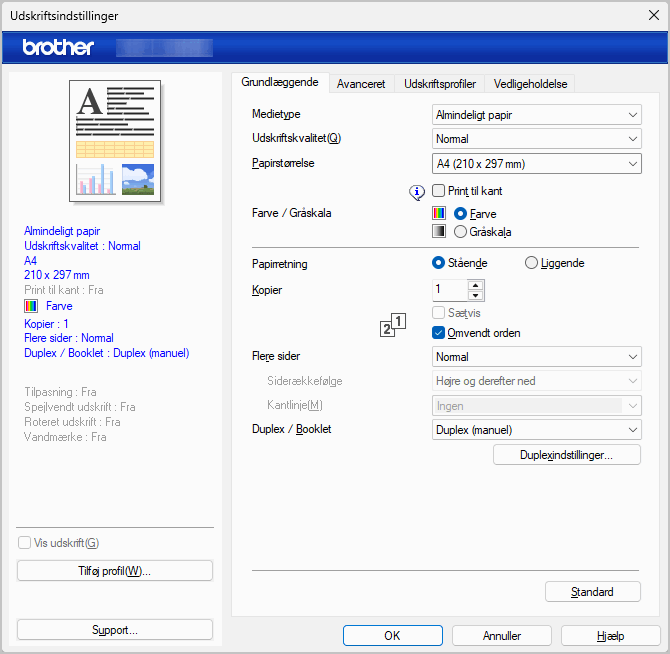Enable the Vis udskrift checkbox
This screenshot has height=654, width=670.
click(x=24, y=543)
